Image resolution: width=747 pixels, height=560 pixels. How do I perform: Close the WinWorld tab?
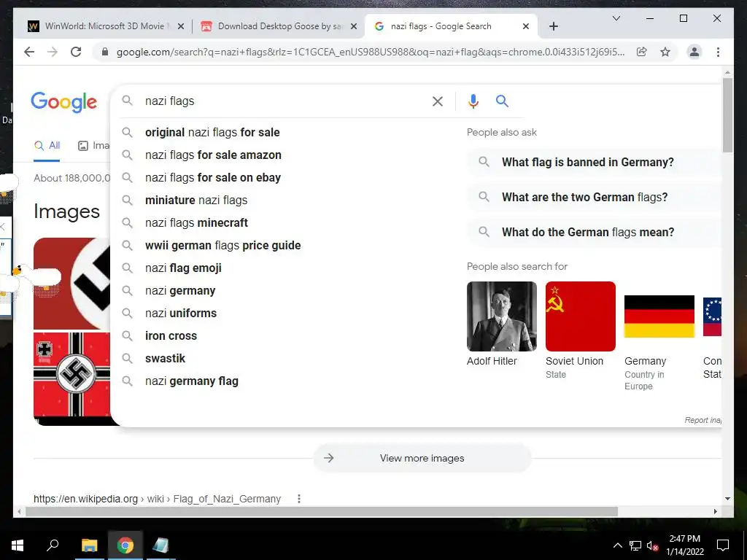coord(181,26)
